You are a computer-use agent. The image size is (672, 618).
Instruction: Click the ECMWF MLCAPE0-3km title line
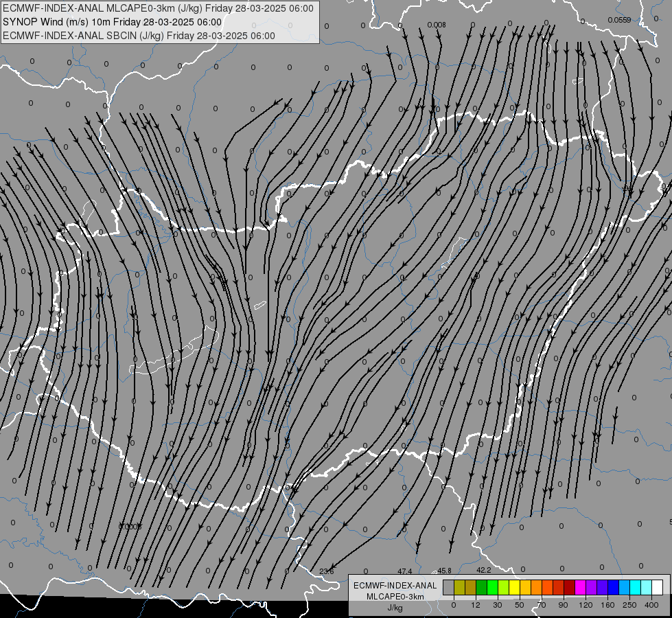[x=158, y=8]
